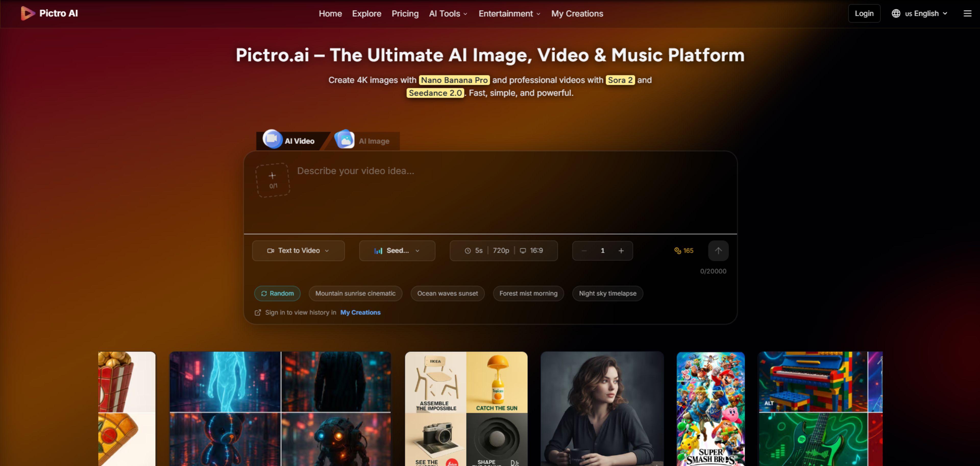Viewport: 980px width, 466px height.
Task: Click the clock duration icon 5s
Action: 468,251
